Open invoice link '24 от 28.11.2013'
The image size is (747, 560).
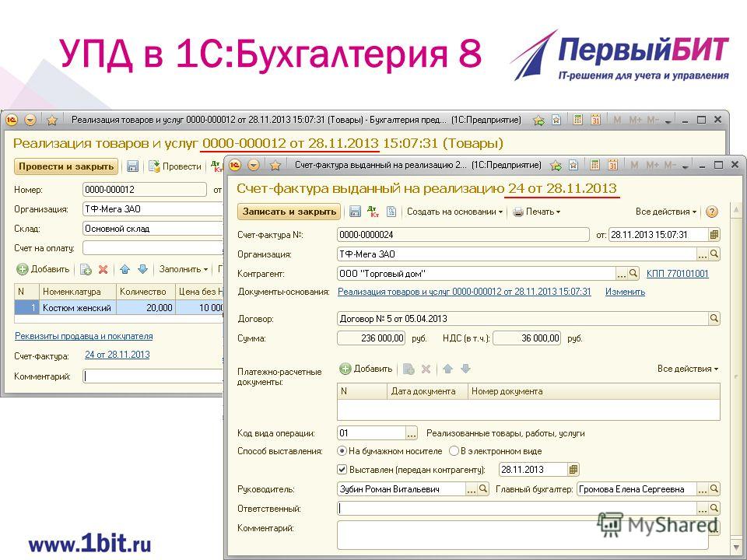pyautogui.click(x=117, y=355)
